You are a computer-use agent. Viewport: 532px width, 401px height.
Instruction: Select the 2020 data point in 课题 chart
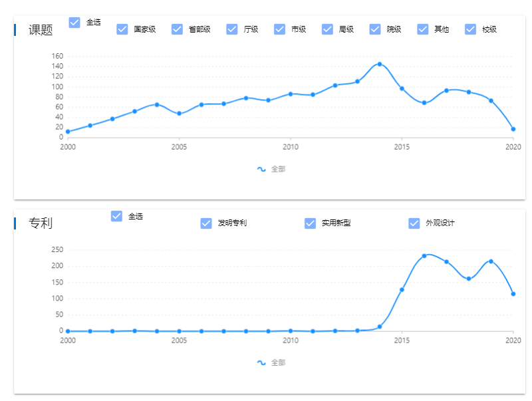coord(513,129)
